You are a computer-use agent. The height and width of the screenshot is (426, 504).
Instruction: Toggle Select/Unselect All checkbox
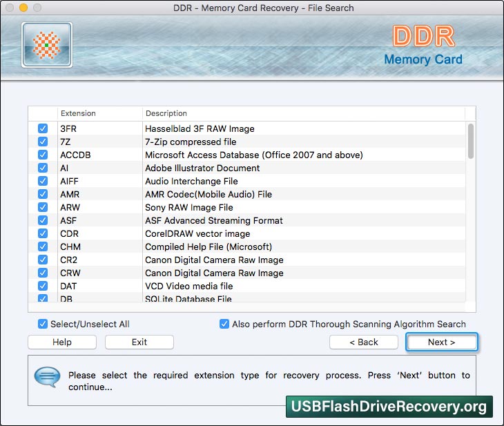[x=42, y=324]
